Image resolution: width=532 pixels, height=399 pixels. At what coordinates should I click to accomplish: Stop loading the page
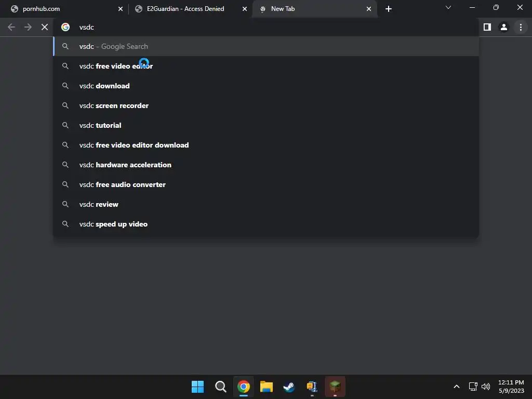click(x=45, y=27)
